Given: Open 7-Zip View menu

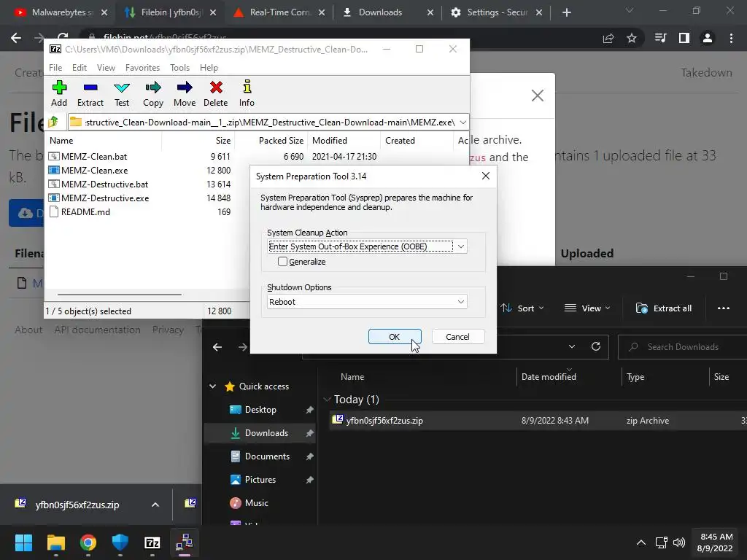Looking at the screenshot, I should point(106,68).
